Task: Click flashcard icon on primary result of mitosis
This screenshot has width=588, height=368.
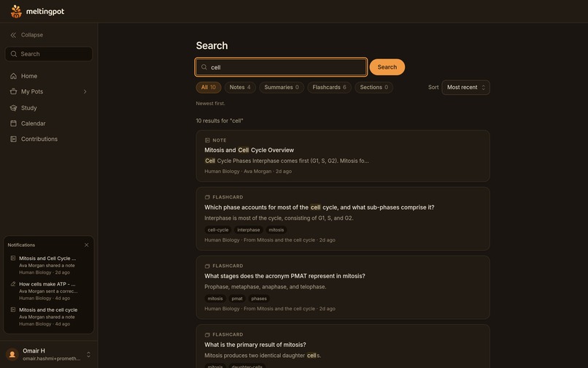Action: click(x=207, y=334)
